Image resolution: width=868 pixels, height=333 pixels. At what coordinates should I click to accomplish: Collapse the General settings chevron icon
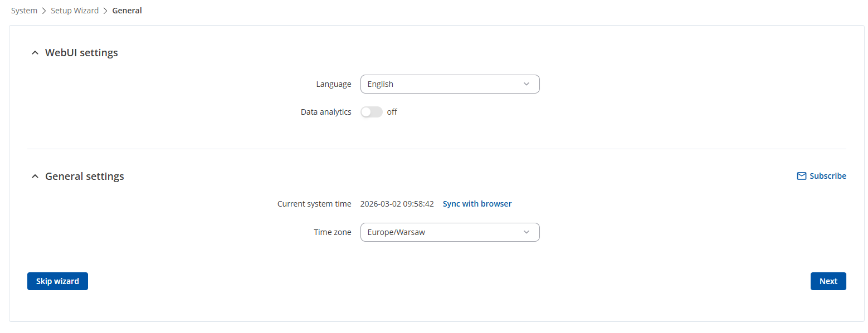[35, 177]
